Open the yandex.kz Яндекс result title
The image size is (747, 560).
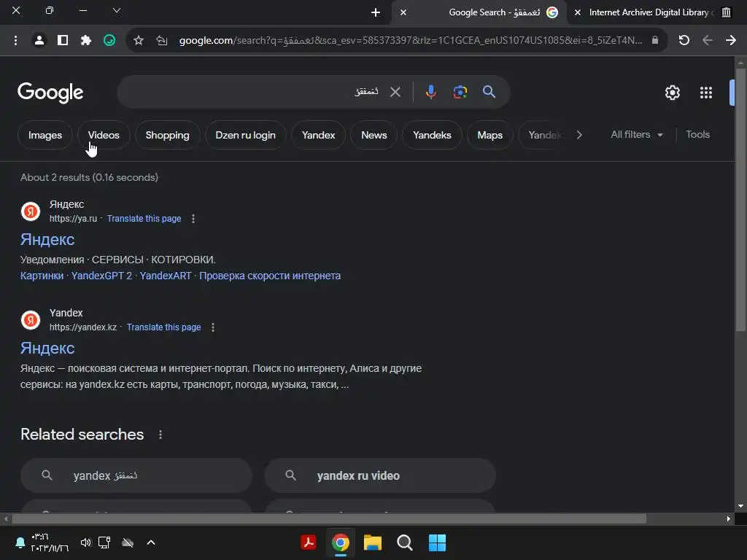click(47, 348)
